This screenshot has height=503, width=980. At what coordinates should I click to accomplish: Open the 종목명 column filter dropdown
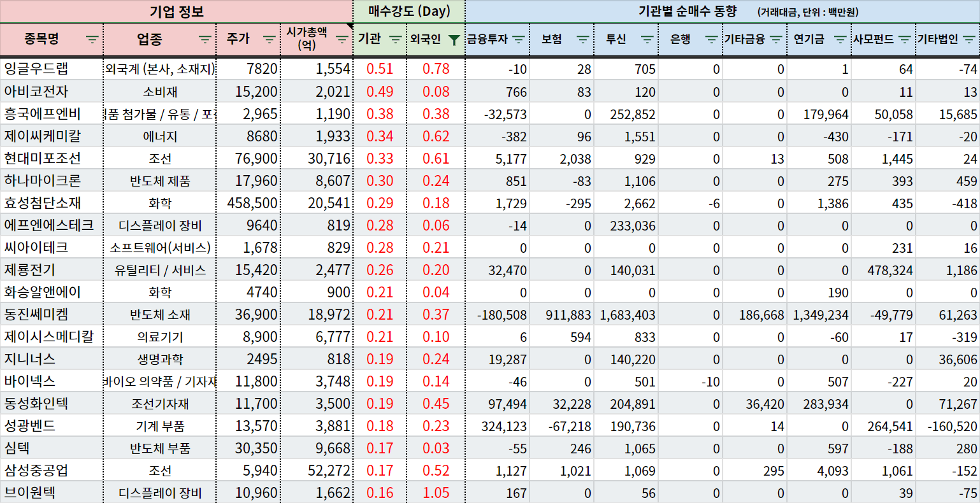point(92,39)
